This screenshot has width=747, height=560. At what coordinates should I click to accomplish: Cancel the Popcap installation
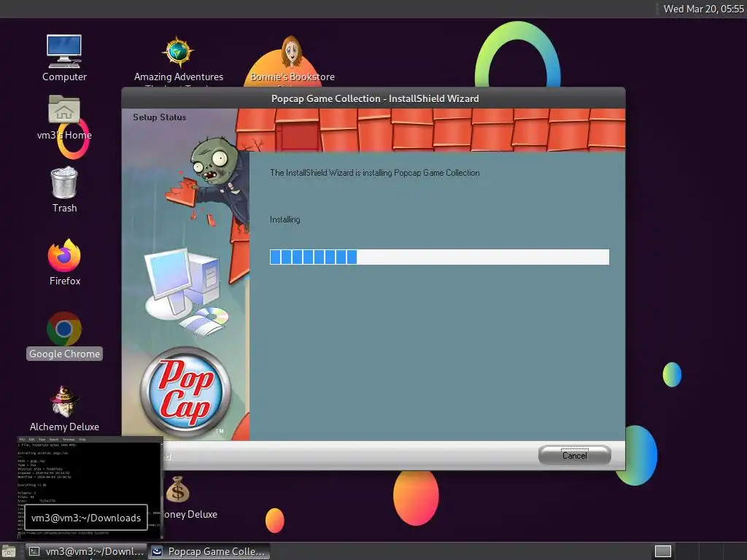pyautogui.click(x=575, y=455)
